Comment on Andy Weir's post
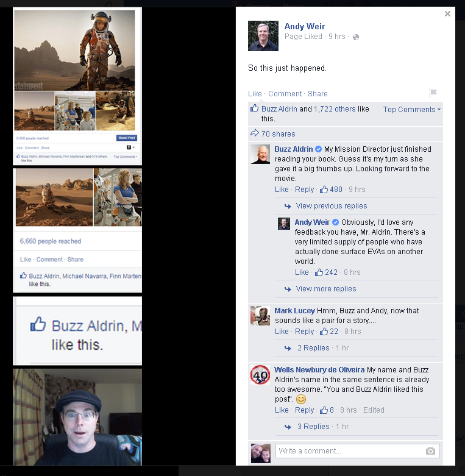 [x=285, y=93]
